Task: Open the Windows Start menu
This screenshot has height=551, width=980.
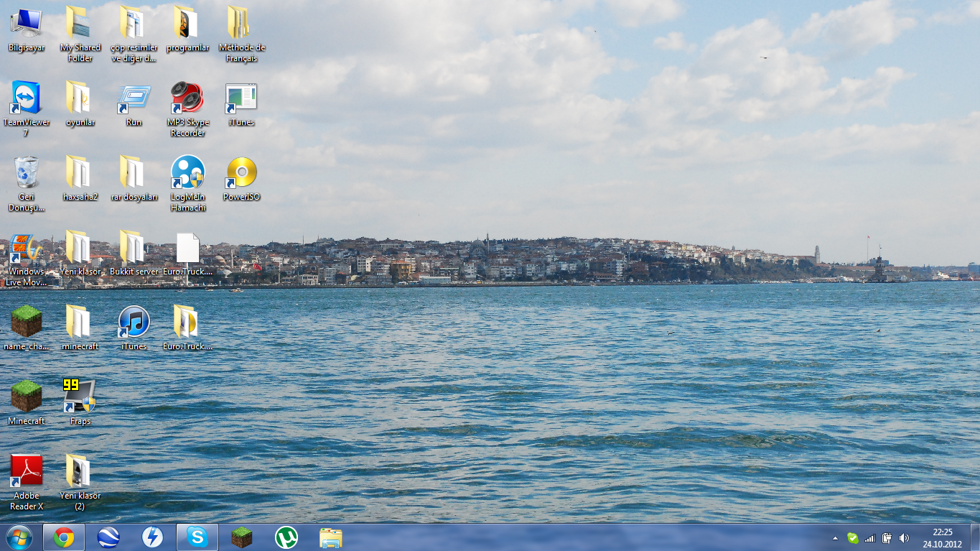Action: click(x=19, y=537)
